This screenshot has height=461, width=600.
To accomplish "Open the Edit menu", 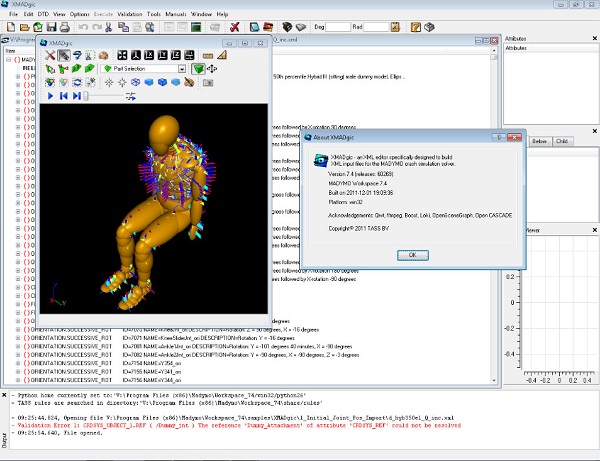I will (x=28, y=14).
